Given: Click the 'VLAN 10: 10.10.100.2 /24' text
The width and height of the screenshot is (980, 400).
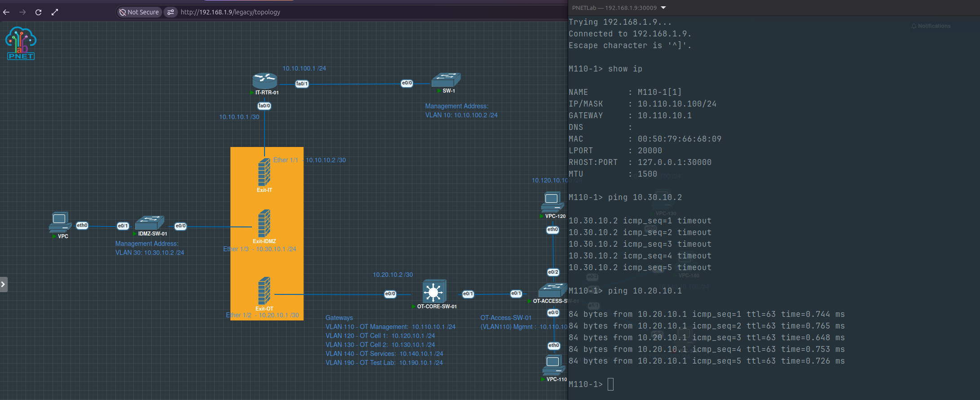Looking at the screenshot, I should [x=461, y=115].
